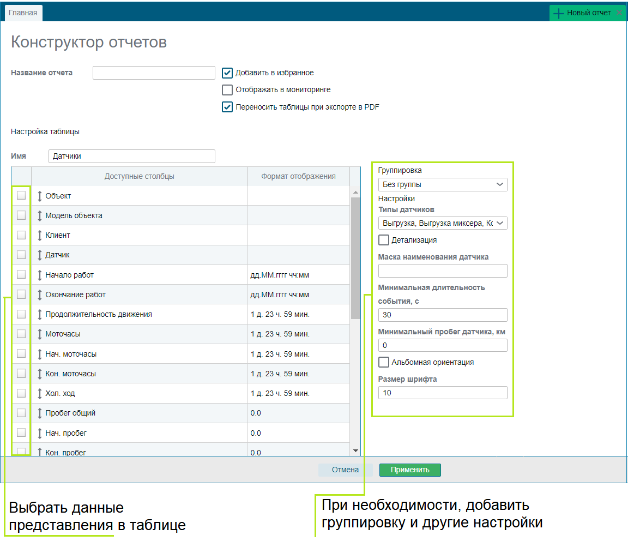Click the Отмена button

pyautogui.click(x=345, y=470)
